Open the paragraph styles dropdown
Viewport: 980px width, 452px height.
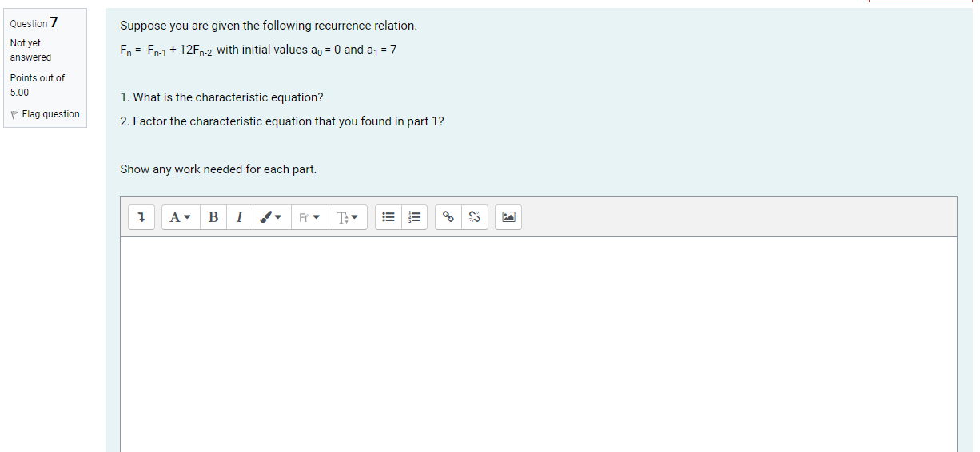181,217
